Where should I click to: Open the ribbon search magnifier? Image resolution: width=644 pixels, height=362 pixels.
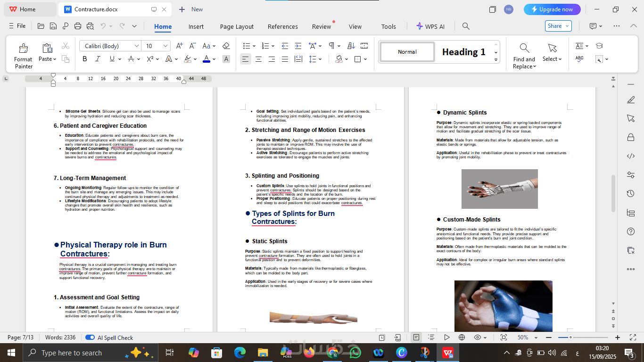(466, 26)
